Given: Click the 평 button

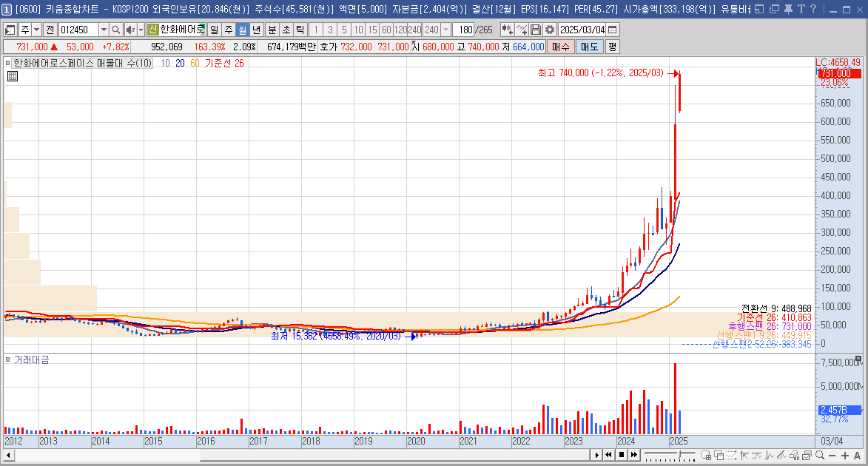Looking at the screenshot, I should [x=612, y=47].
